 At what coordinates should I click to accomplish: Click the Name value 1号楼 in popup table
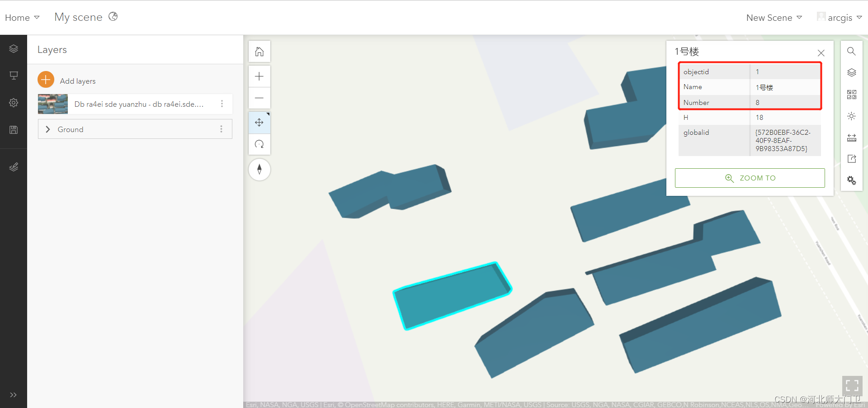(x=764, y=87)
